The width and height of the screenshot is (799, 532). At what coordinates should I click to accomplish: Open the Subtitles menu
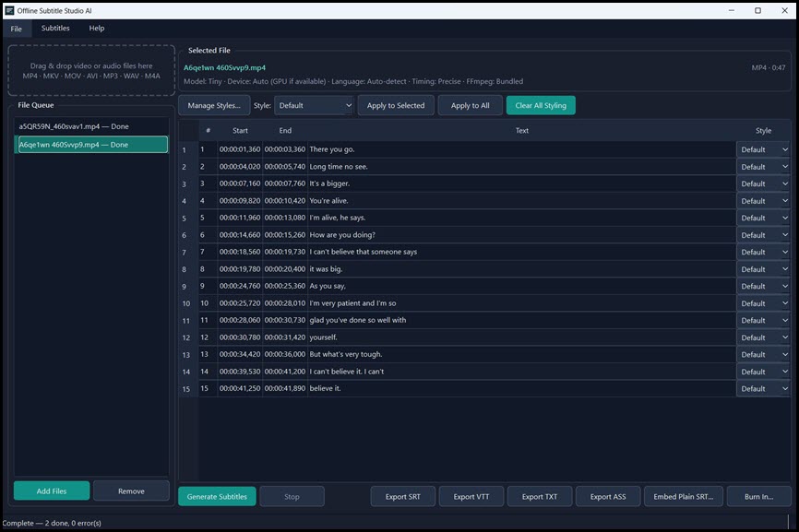pos(55,29)
